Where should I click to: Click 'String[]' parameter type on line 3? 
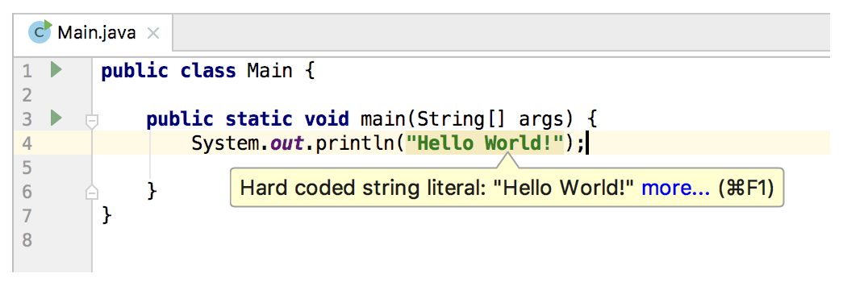(x=461, y=119)
